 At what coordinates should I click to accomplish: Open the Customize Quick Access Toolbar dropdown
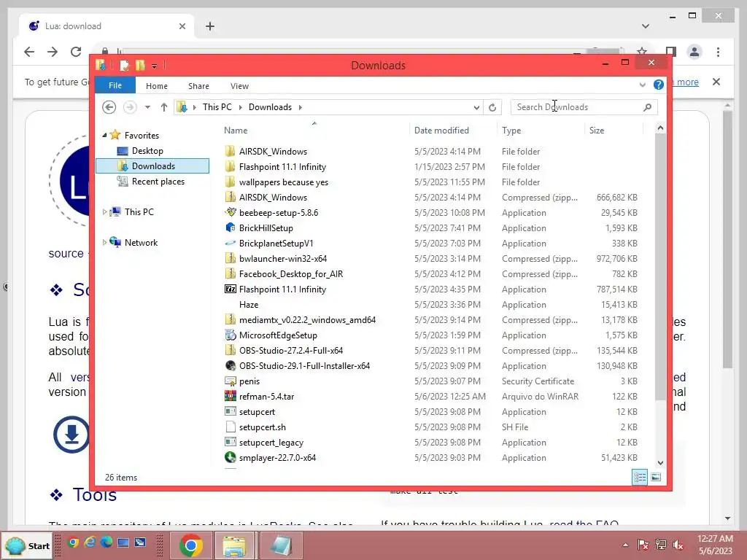[155, 66]
